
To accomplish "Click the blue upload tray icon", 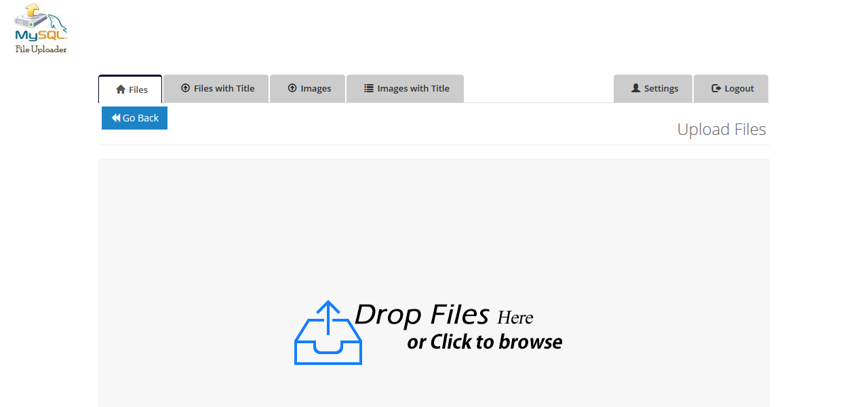I will [x=328, y=332].
